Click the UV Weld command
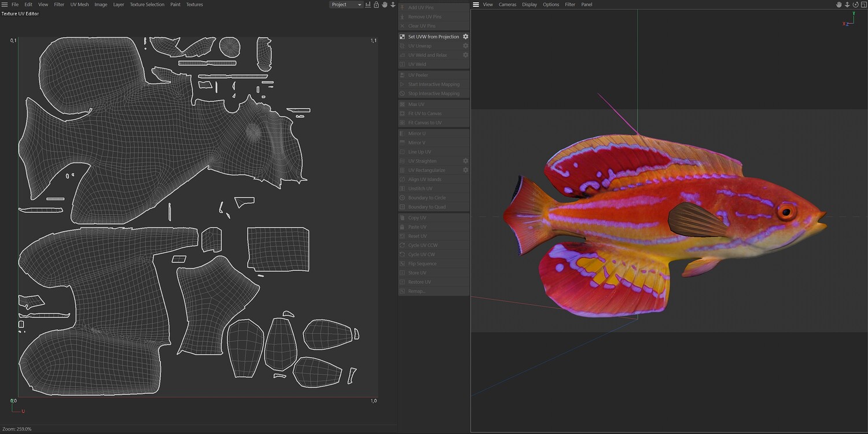The width and height of the screenshot is (868, 434). tap(433, 64)
